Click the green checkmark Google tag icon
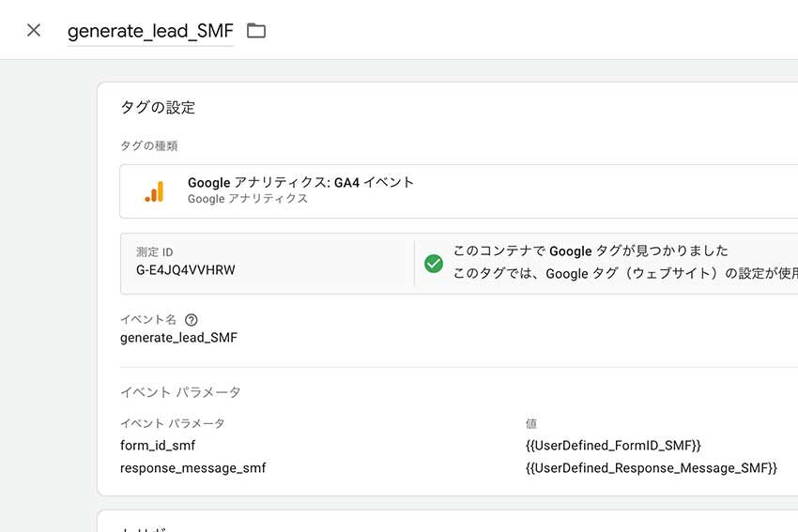The height and width of the screenshot is (532, 798). pos(434,264)
